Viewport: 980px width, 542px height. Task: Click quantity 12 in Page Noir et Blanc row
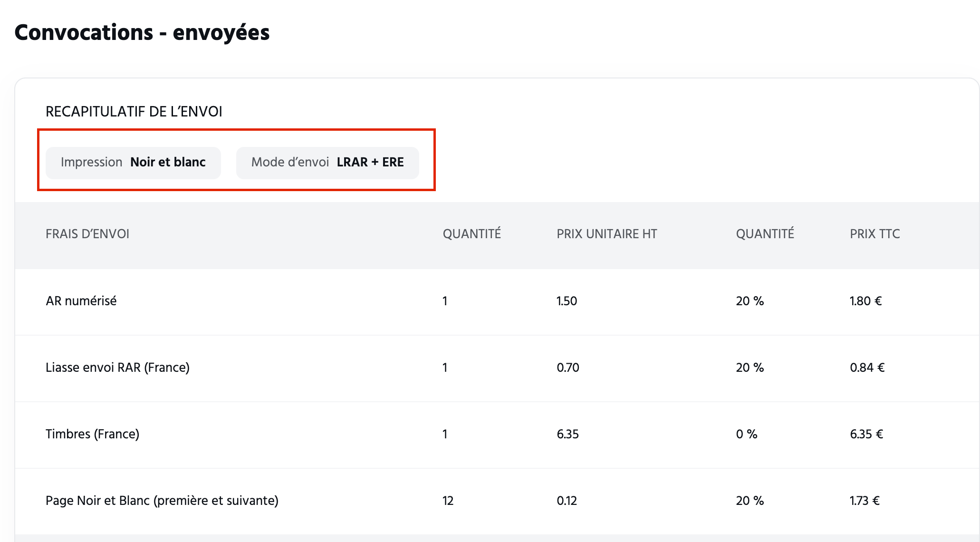(448, 501)
